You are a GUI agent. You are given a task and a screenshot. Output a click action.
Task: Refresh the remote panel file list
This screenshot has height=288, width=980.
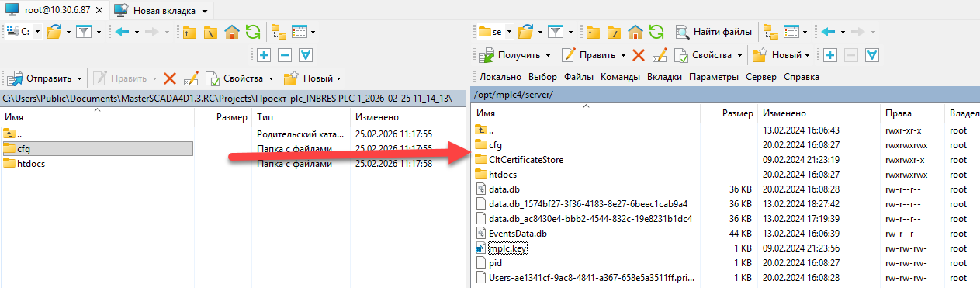(656, 32)
